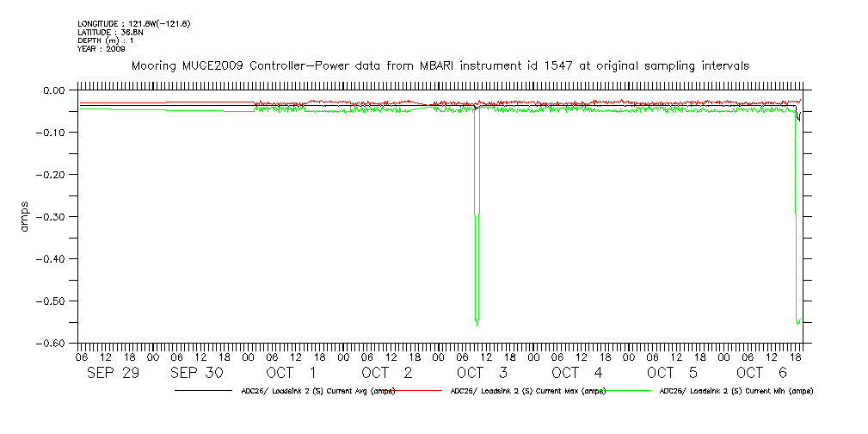Click the 0.00 y-axis tick label
Screen dimensions: 868x434
tap(53, 90)
